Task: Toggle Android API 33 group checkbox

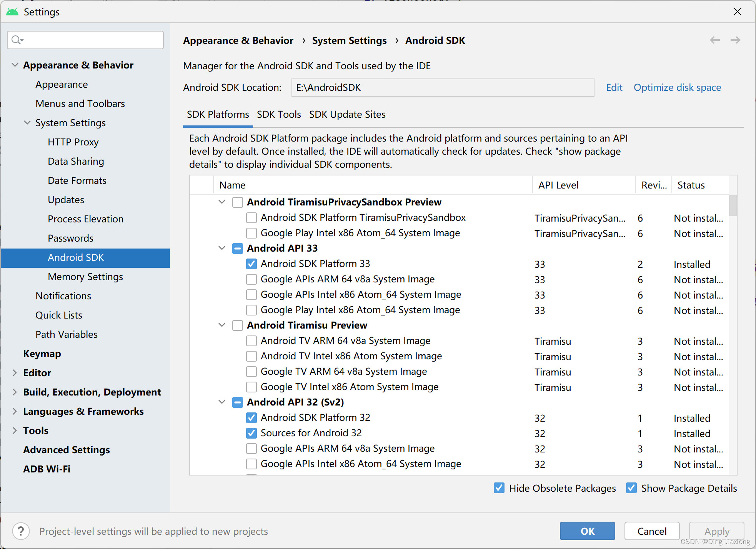Action: coord(238,249)
